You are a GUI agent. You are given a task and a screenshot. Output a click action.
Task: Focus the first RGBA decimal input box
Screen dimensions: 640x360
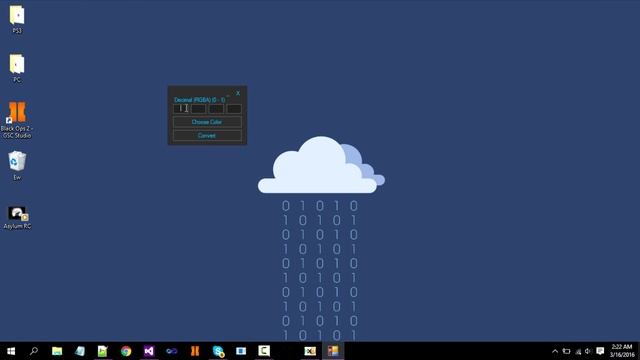181,109
